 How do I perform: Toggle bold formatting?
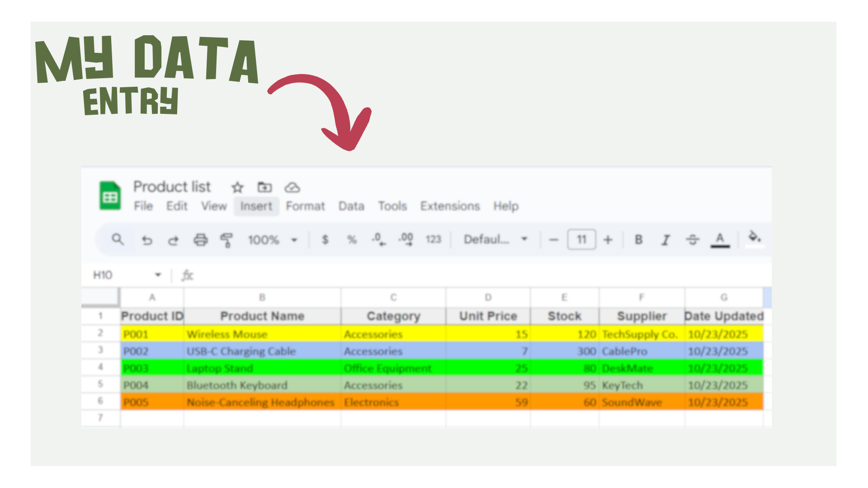tap(638, 239)
